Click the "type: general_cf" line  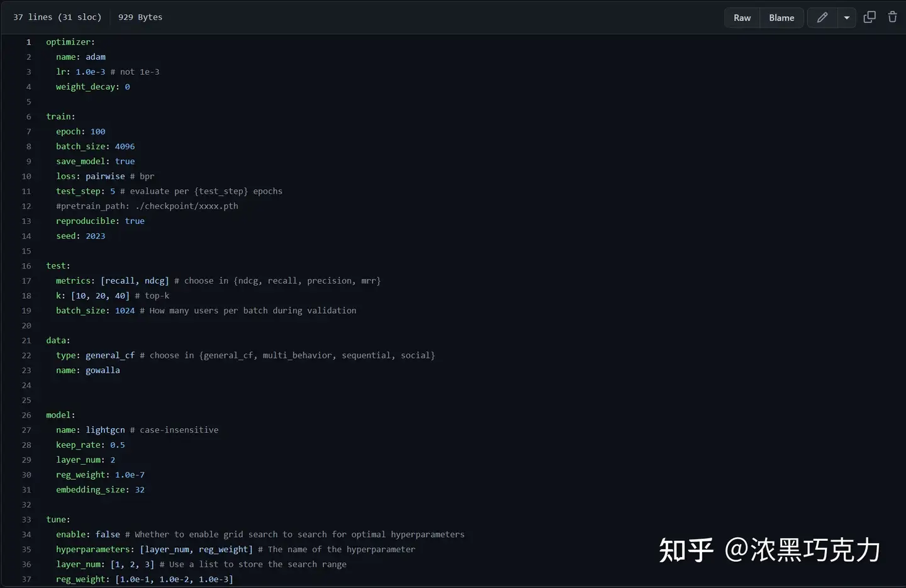[x=96, y=355]
